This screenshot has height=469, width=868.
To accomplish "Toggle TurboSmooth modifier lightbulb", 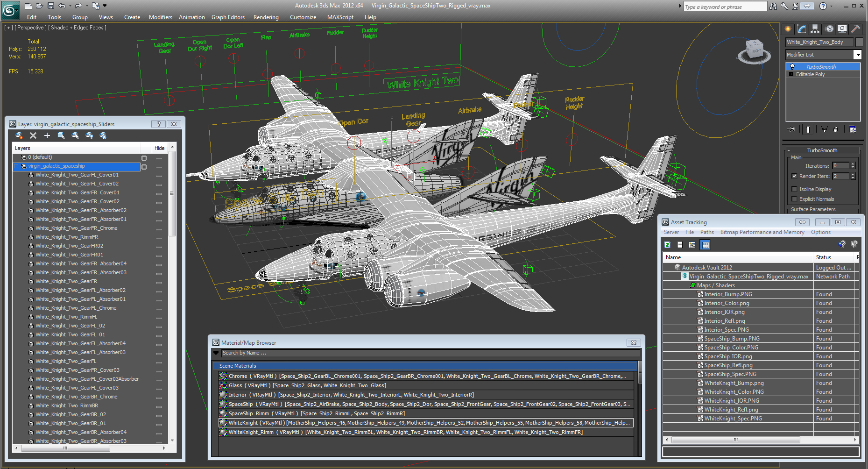I will (792, 67).
